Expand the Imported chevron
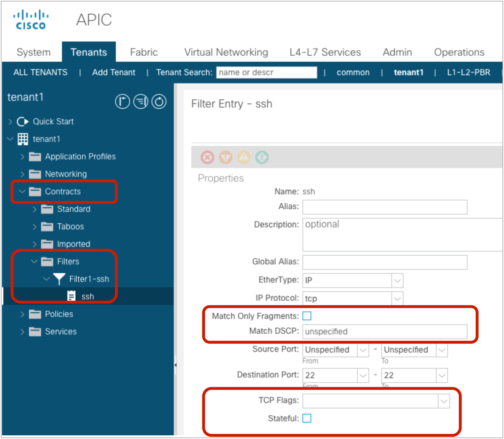Screen dimensions: 504x439 coord(34,244)
